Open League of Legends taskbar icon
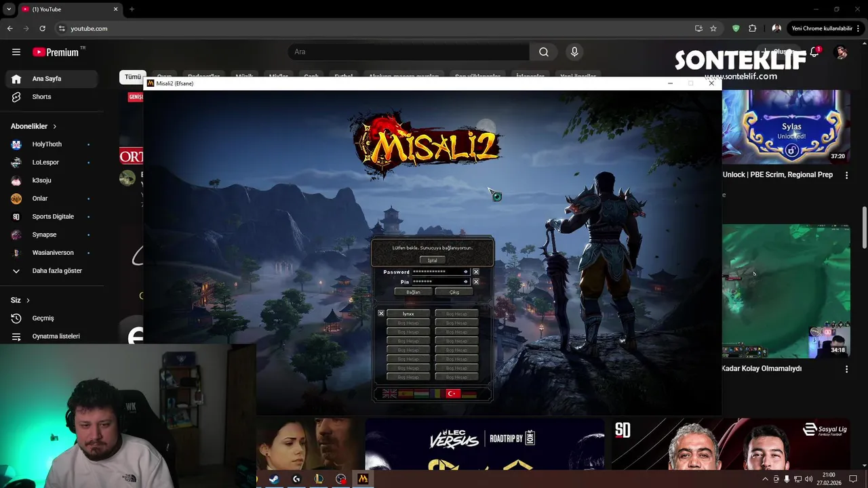The height and width of the screenshot is (488, 868). click(319, 479)
